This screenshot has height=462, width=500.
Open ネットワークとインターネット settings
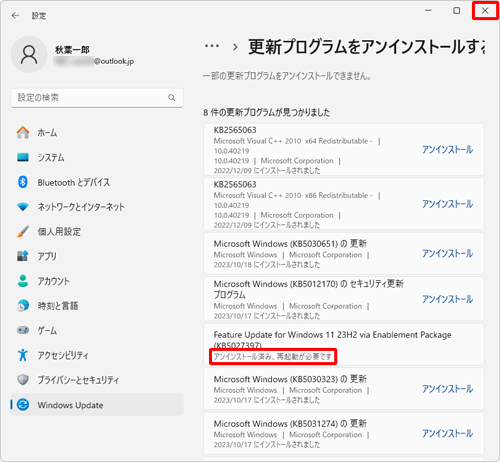[x=97, y=207]
